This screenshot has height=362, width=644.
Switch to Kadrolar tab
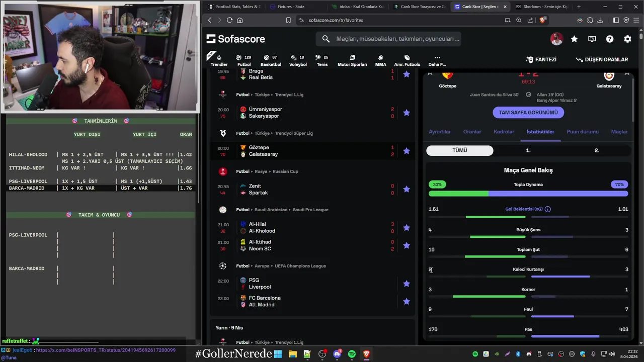[x=504, y=132]
